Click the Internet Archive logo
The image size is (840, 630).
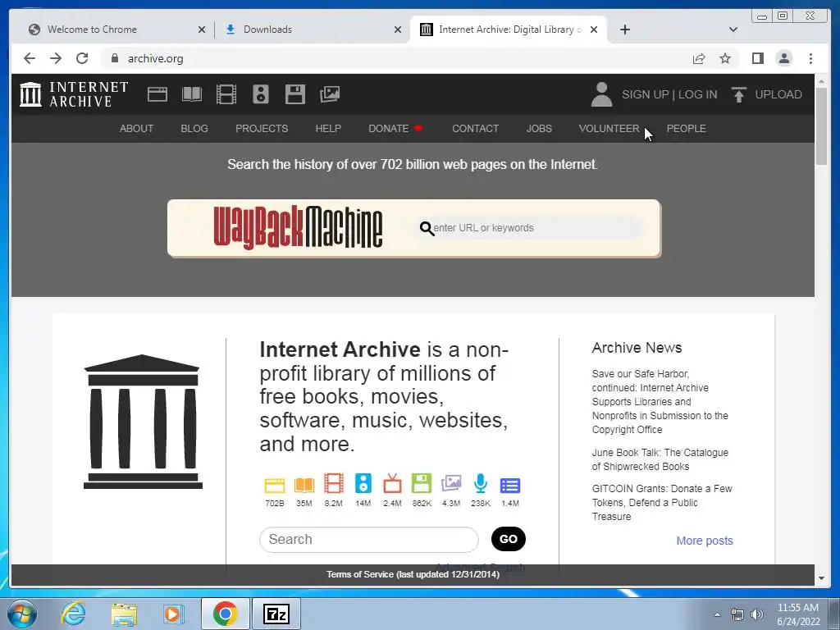tap(74, 94)
